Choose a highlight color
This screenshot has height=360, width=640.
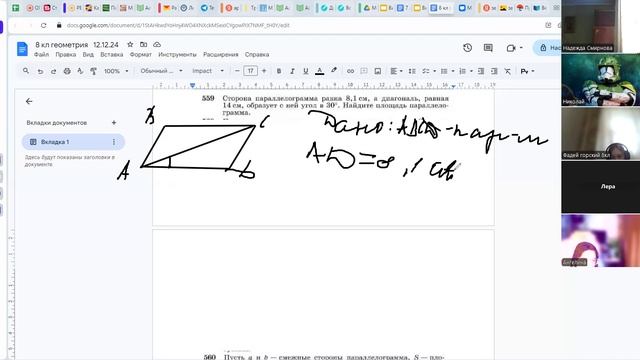333,71
